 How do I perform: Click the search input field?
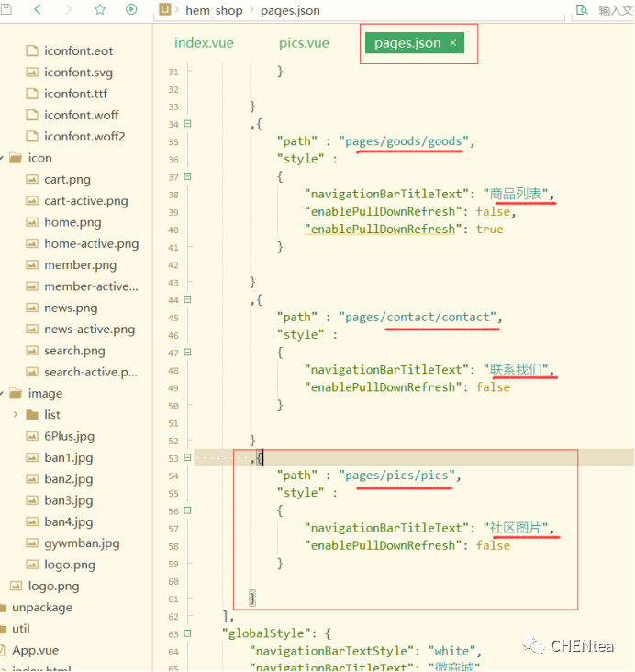coord(615,10)
